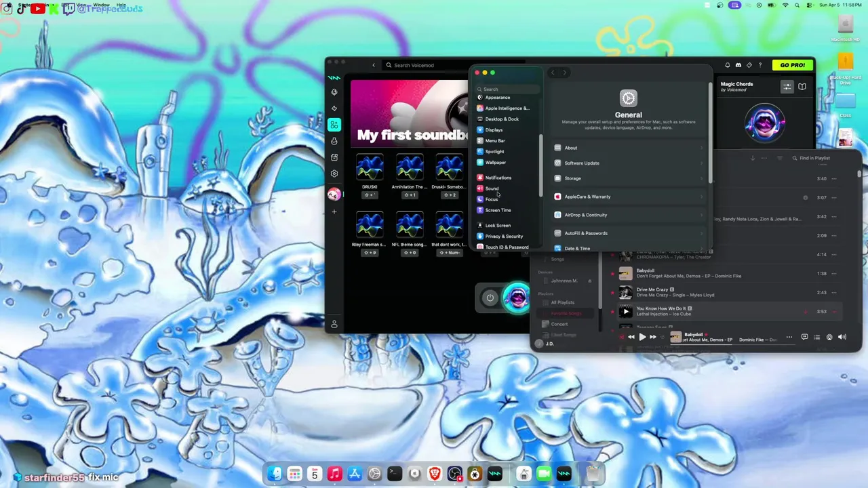
Task: Open Voicemod soundboard sidebar icon
Action: 334,125
